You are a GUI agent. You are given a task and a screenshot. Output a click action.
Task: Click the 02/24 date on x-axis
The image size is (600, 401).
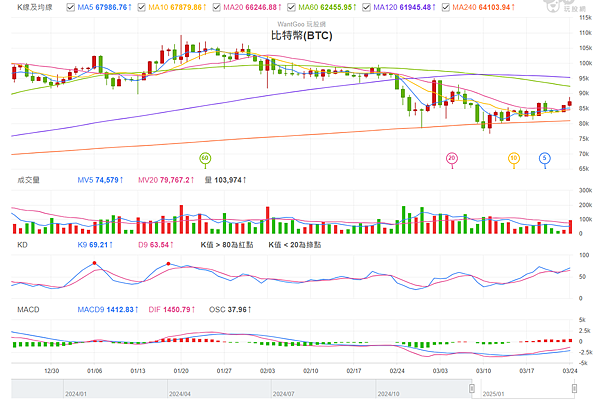pyautogui.click(x=397, y=371)
